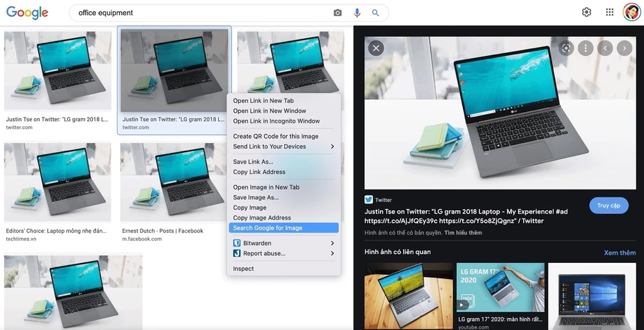Close the image preview panel
Screen dimensions: 644x330
(376, 48)
